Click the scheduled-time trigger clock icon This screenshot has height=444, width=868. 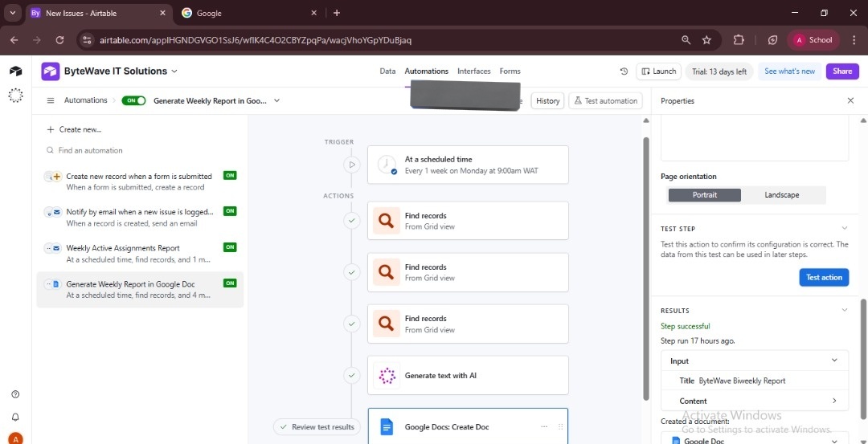[x=387, y=165]
